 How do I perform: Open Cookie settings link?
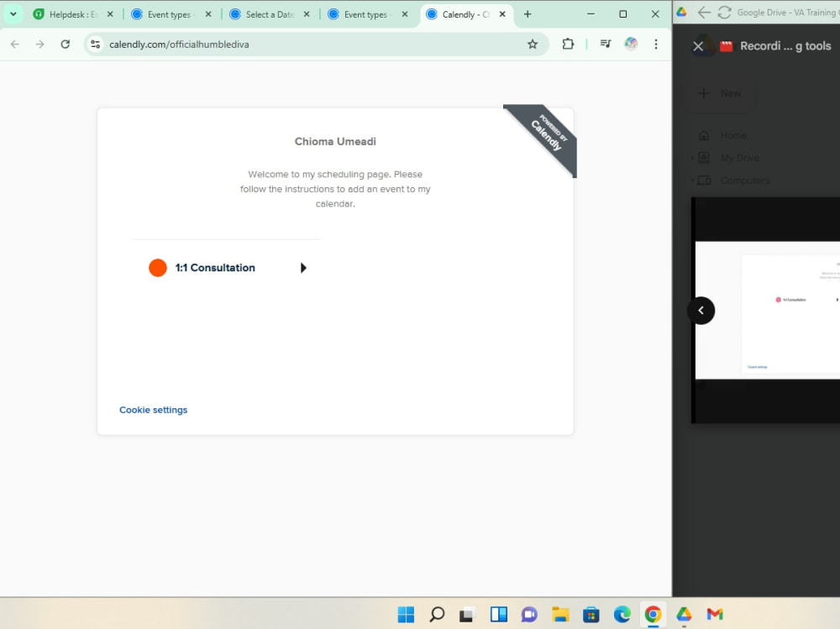[153, 410]
